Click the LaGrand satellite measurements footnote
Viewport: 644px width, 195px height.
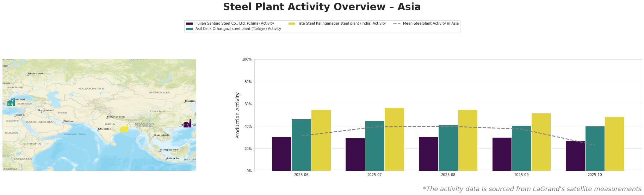point(532,189)
